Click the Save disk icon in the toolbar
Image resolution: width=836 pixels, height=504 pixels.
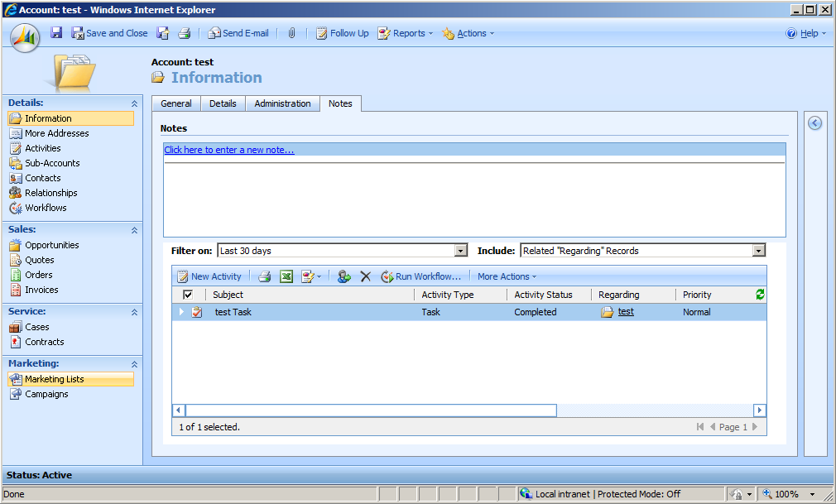tap(56, 33)
